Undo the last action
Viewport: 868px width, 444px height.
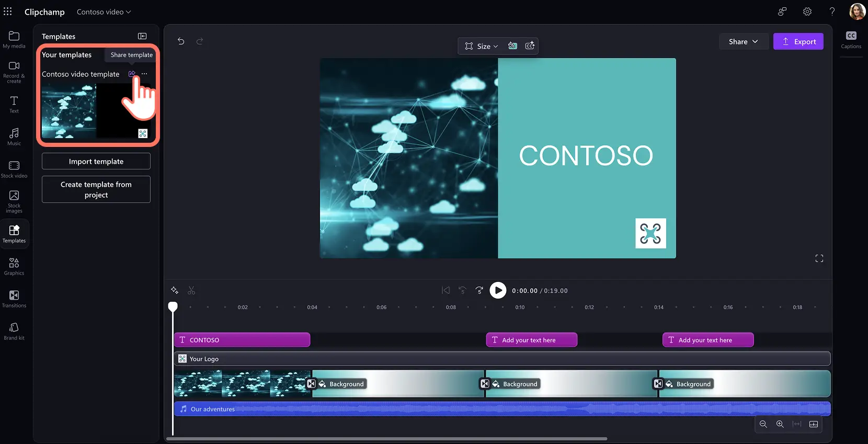[x=181, y=41]
